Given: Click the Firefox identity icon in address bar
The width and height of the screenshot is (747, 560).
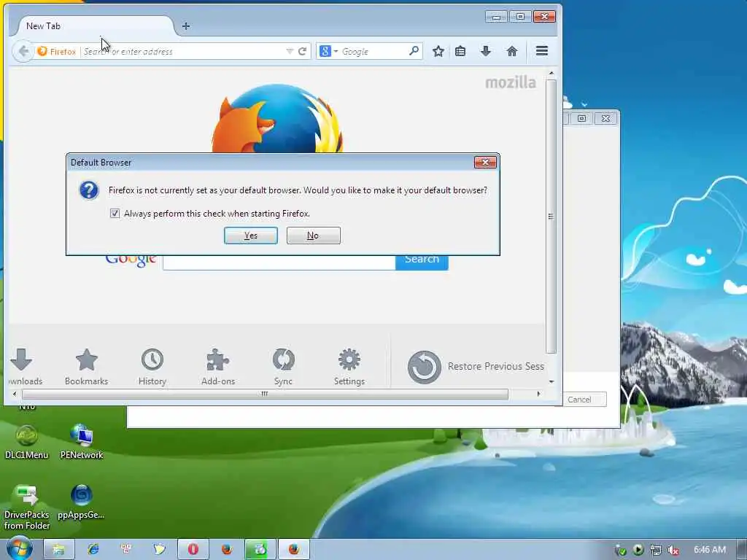Looking at the screenshot, I should 56,52.
